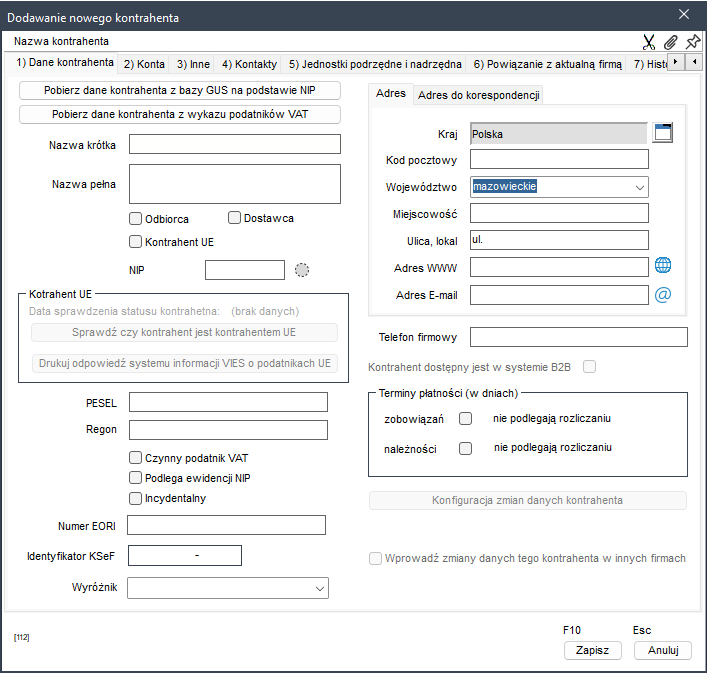Switch to Adres do korespondencji tab

(478, 95)
